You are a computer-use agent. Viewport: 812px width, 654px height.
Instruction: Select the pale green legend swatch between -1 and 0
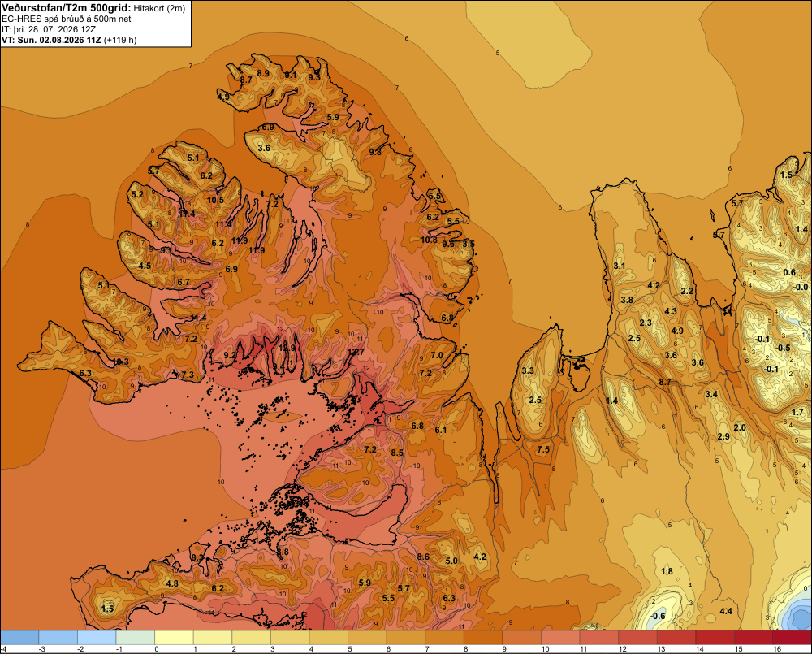coord(135,638)
